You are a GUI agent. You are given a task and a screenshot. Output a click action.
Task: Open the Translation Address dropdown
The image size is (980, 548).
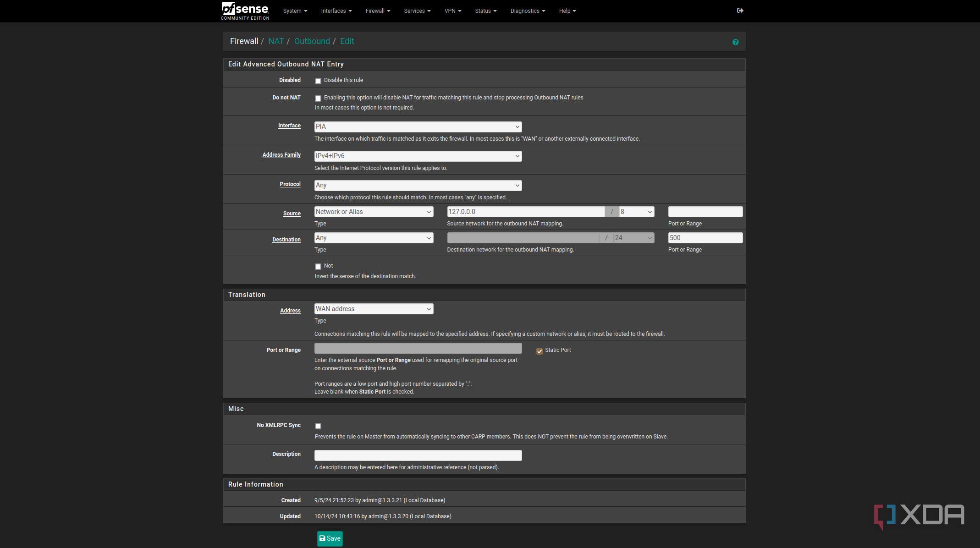click(373, 309)
